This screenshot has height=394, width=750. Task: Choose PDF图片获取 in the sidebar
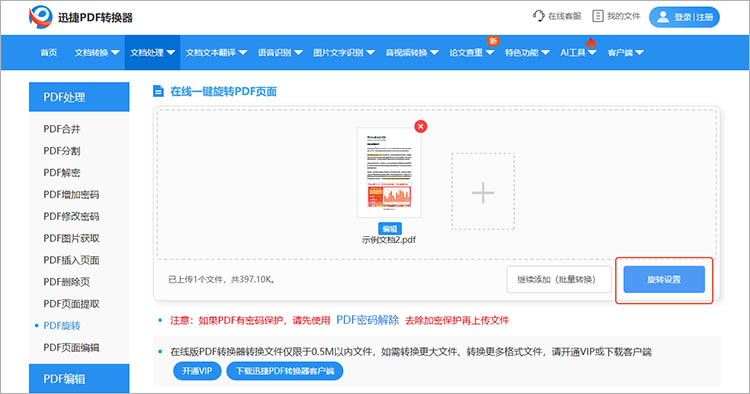[x=71, y=238]
